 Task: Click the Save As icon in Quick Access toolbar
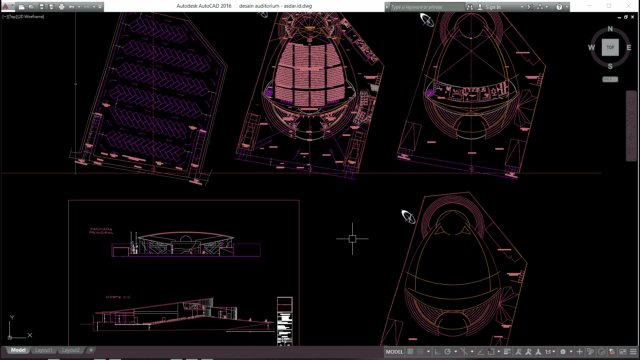[x=51, y=7]
